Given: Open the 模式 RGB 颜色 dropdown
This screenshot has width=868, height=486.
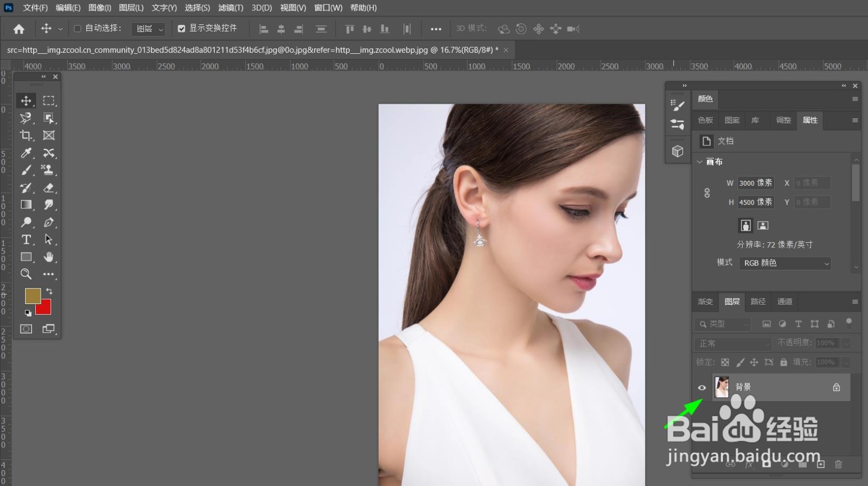Looking at the screenshot, I should [785, 263].
